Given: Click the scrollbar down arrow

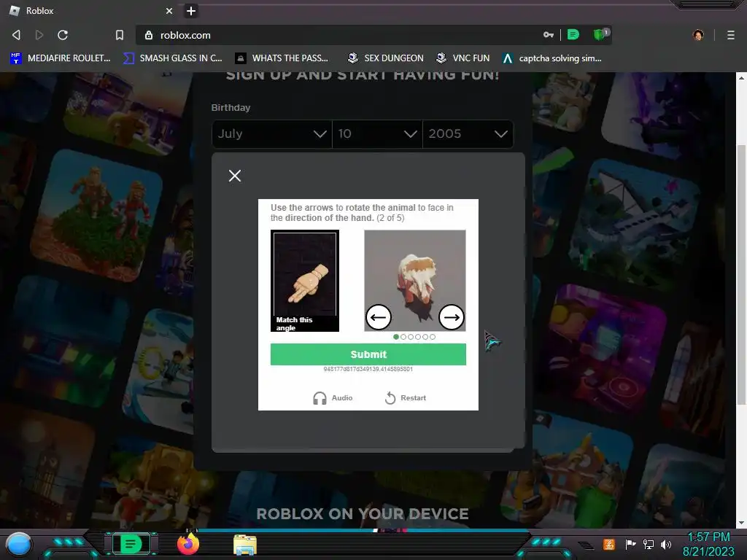Looking at the screenshot, I should [x=741, y=523].
